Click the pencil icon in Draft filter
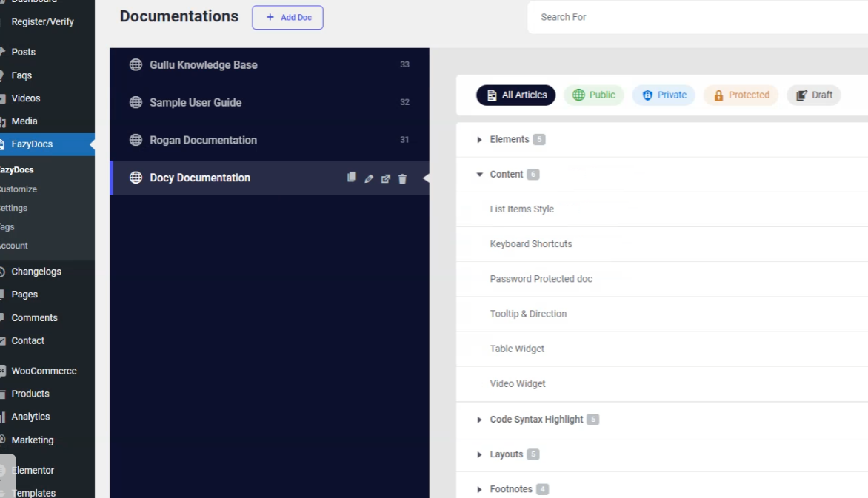 coord(801,95)
